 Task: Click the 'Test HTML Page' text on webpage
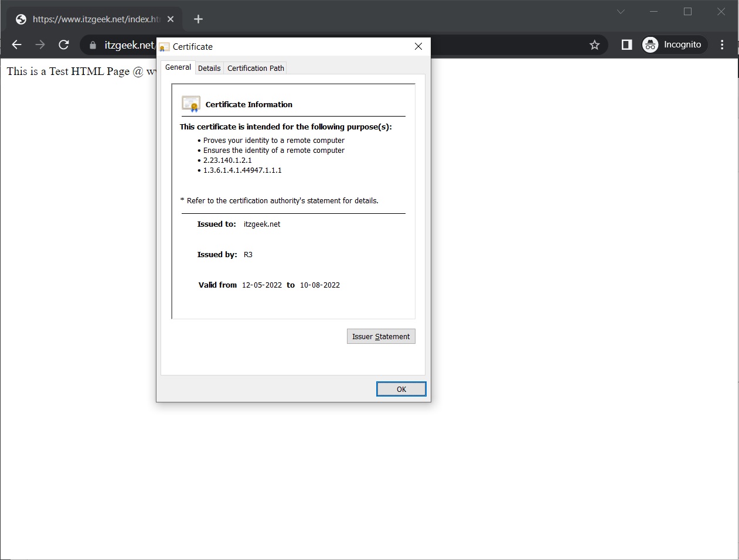(89, 71)
